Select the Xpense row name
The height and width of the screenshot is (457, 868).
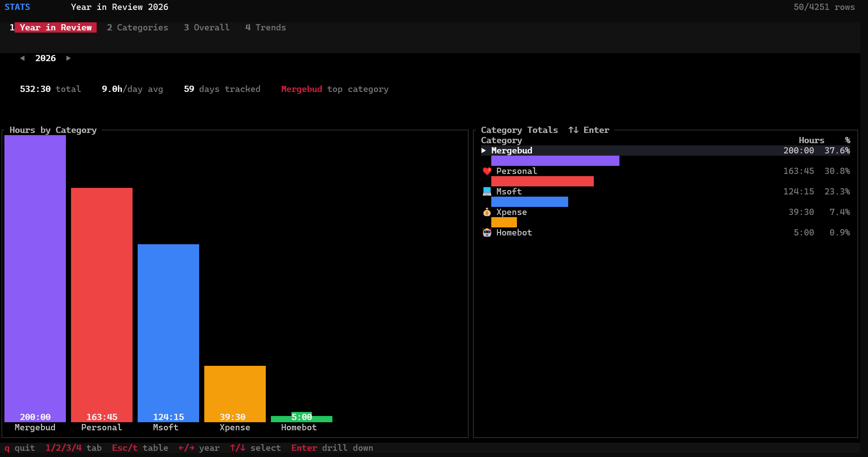click(x=511, y=212)
